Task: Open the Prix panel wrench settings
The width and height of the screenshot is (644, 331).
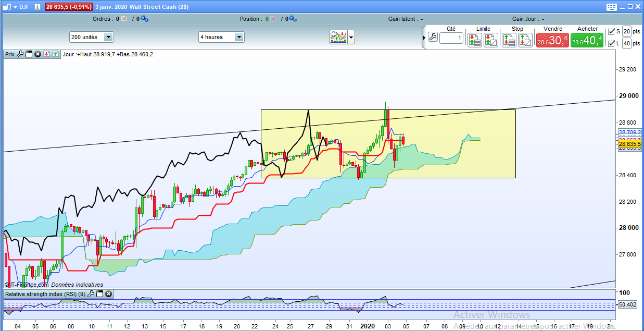Action: [20, 54]
